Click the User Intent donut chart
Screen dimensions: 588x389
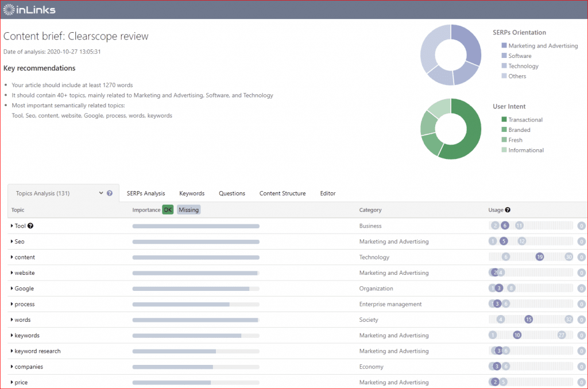(451, 129)
